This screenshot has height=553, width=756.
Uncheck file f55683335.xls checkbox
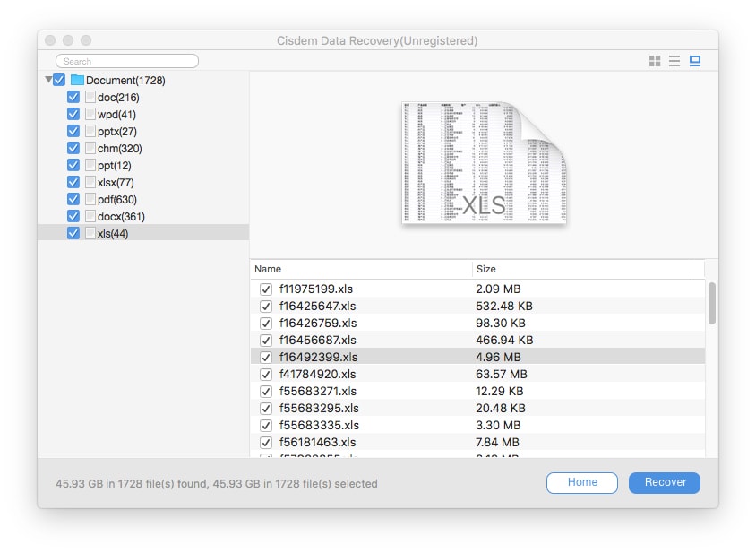pos(266,425)
